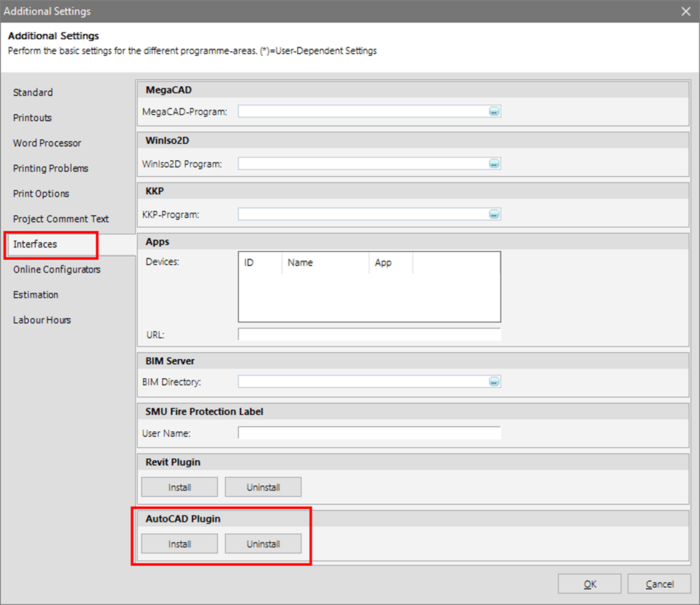This screenshot has width=700, height=605.
Task: Close the Additional Settings dialog
Action: [685, 11]
